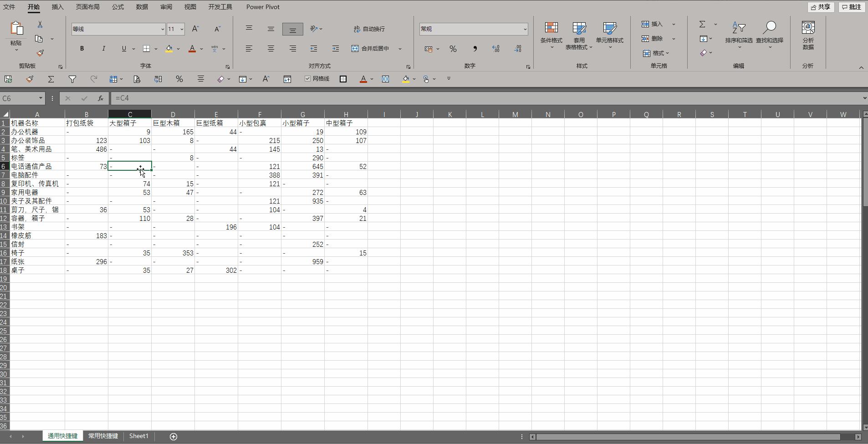This screenshot has width=868, height=444.
Task: Click the 查找和选择 find and select button
Action: click(x=770, y=35)
